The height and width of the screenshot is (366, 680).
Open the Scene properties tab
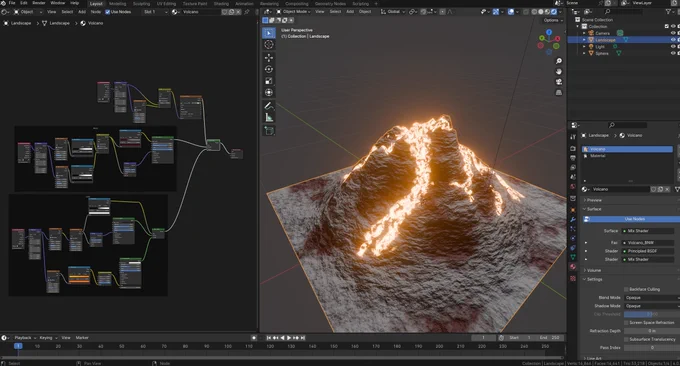pos(573,177)
